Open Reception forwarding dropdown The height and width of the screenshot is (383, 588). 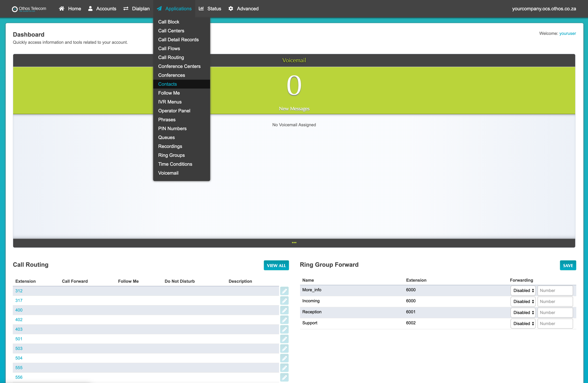point(523,313)
